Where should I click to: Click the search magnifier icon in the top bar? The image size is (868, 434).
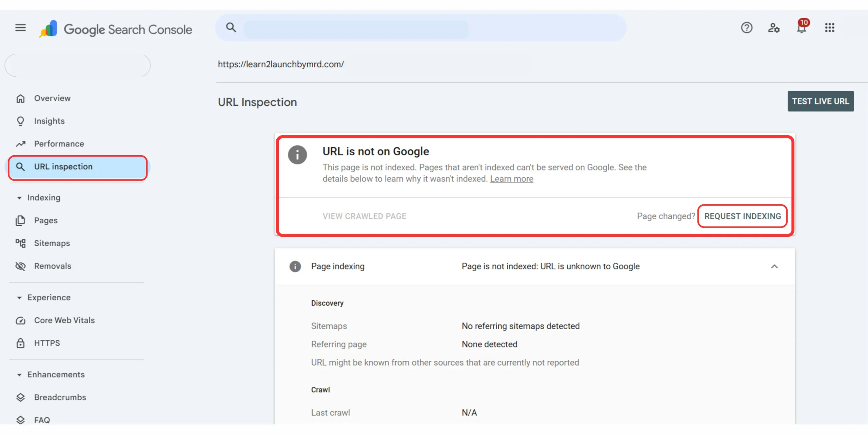click(231, 27)
